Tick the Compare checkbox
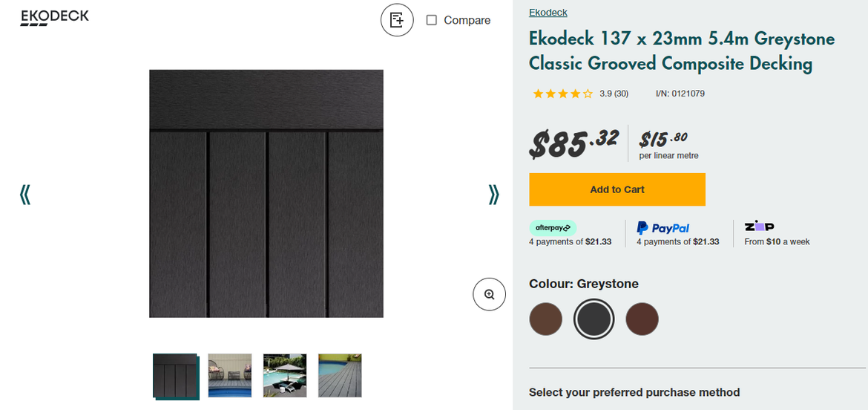The image size is (868, 410). pyautogui.click(x=432, y=20)
